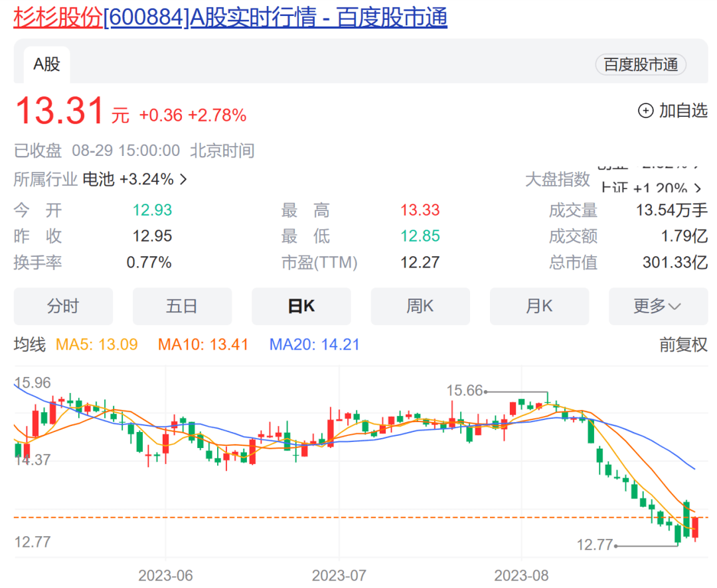
Task: Click the plus icon to add to watchlist
Action: (645, 111)
